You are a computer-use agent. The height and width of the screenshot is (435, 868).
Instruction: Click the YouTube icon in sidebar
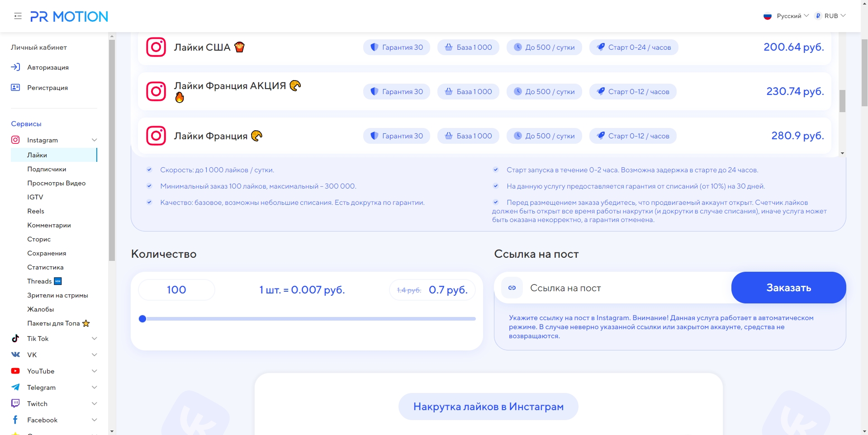pos(15,371)
